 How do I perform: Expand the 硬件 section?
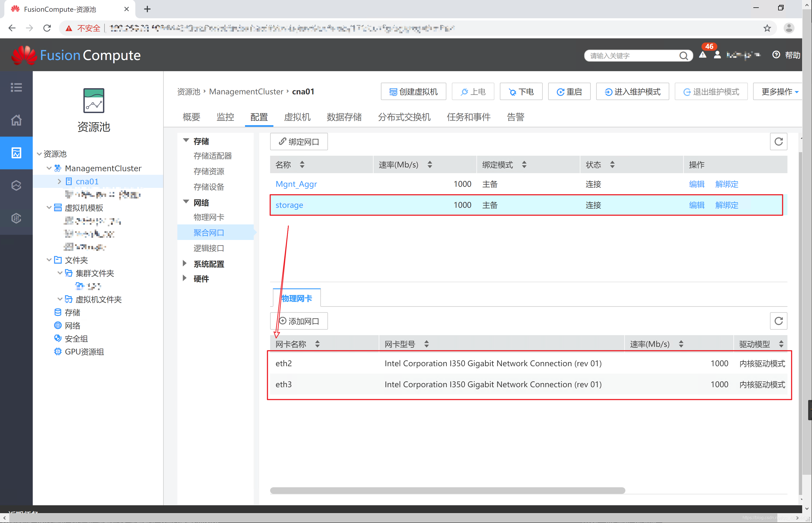[184, 278]
